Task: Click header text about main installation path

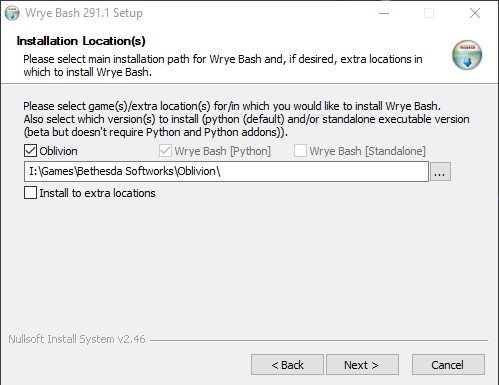Action: pyautogui.click(x=223, y=65)
